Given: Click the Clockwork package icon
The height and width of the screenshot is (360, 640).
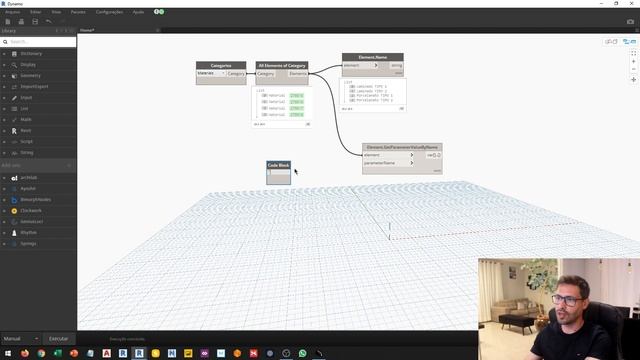Looking at the screenshot, I should tap(14, 211).
